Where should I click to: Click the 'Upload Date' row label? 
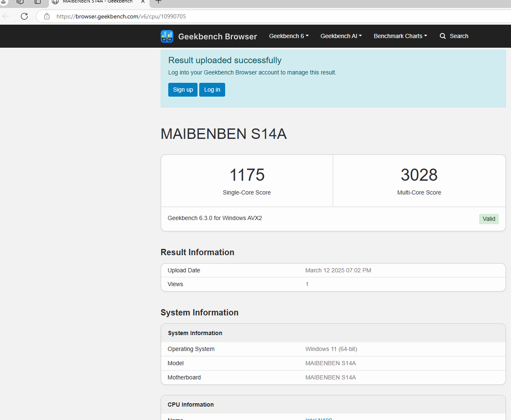point(184,270)
